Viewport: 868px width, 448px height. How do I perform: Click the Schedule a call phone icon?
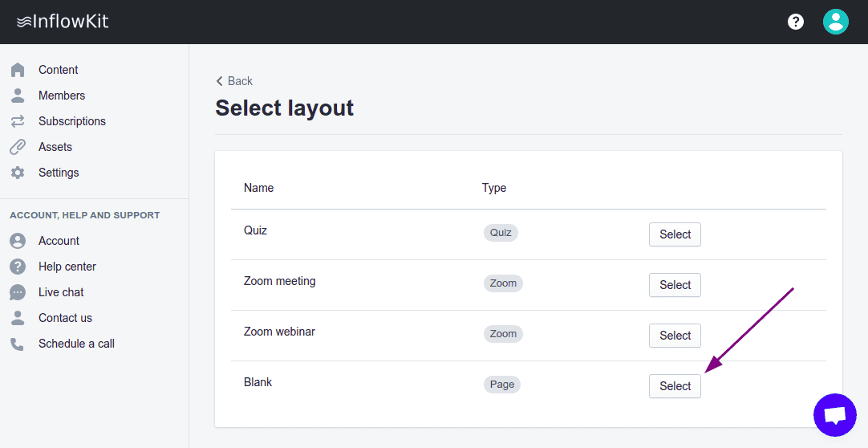click(18, 344)
